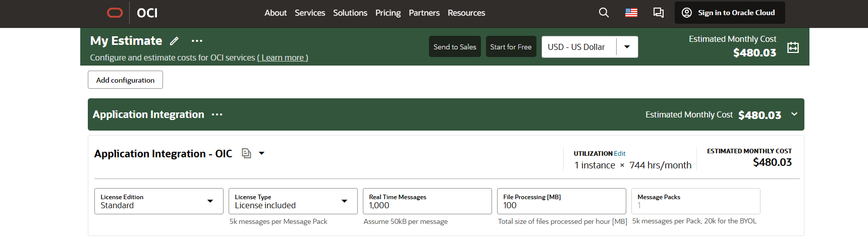Expand the arrow beside Application Integration - OIC
This screenshot has width=868, height=239.
coord(261,153)
